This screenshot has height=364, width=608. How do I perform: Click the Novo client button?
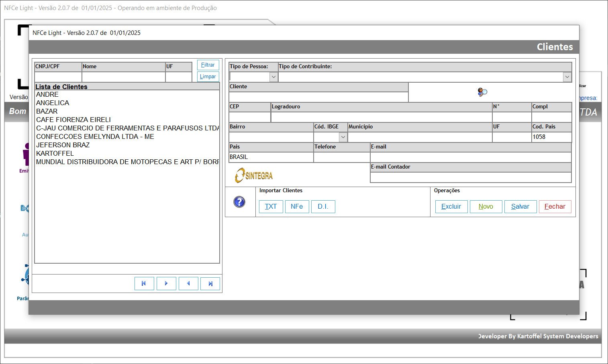486,207
